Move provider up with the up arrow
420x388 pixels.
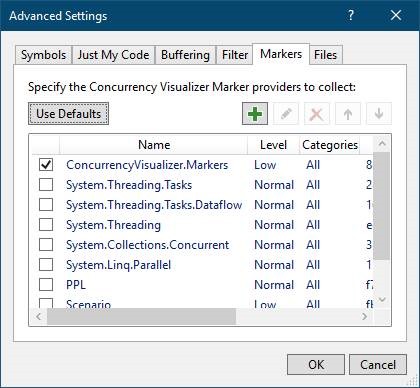tap(348, 114)
